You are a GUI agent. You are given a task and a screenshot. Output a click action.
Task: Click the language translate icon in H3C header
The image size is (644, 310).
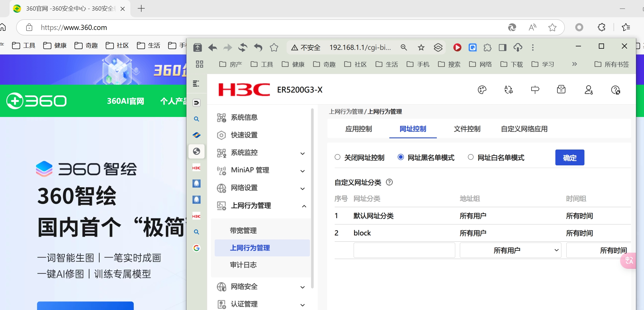pyautogui.click(x=508, y=90)
